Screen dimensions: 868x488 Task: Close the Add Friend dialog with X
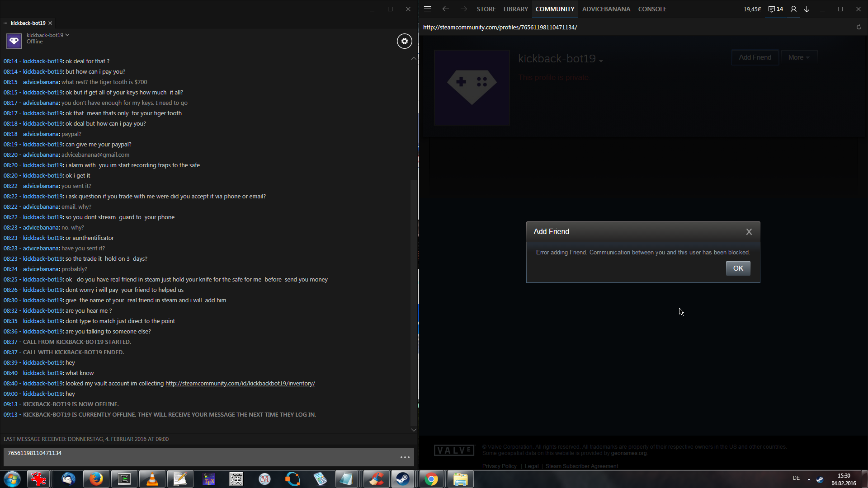[x=749, y=232]
